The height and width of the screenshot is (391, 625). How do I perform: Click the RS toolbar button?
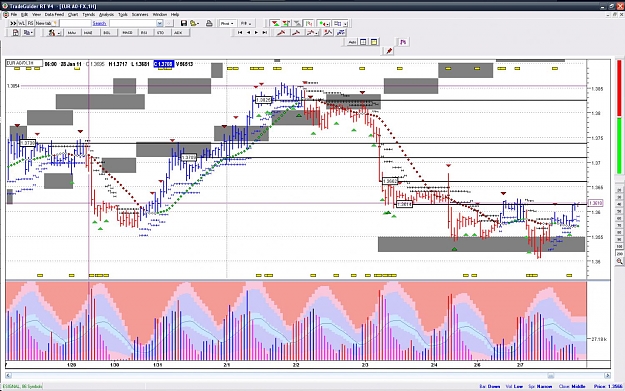30,23
